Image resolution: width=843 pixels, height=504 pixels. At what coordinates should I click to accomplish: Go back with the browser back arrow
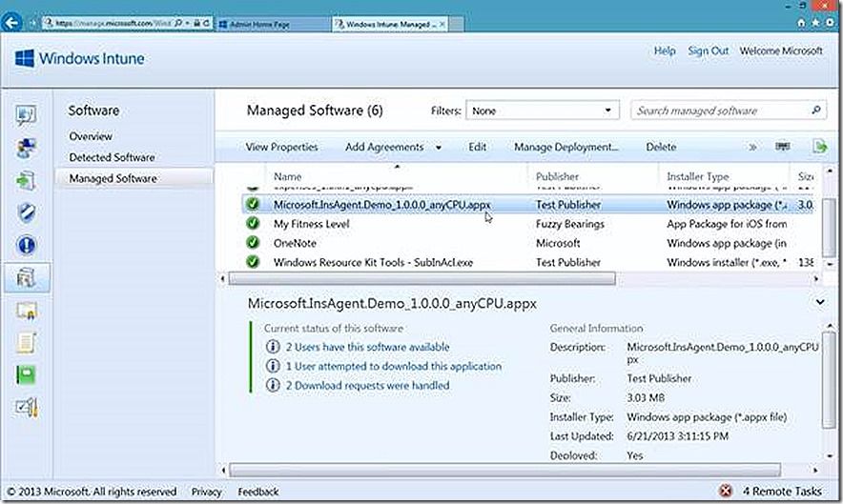pos(11,23)
